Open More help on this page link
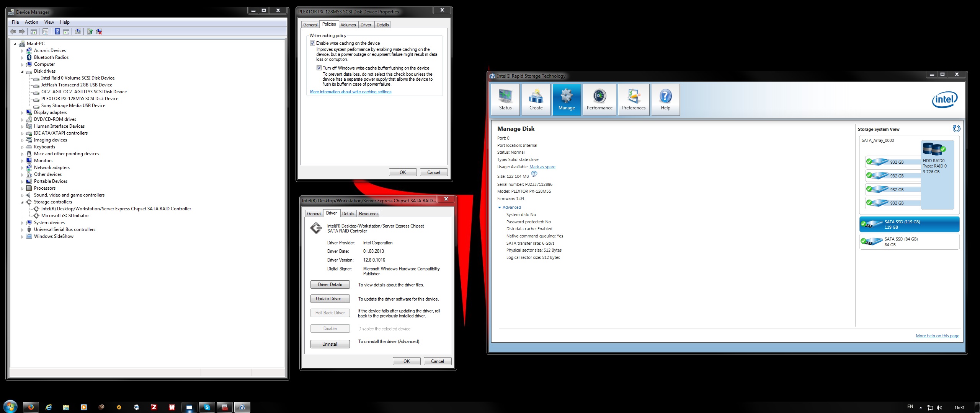The image size is (980, 413). (x=938, y=336)
